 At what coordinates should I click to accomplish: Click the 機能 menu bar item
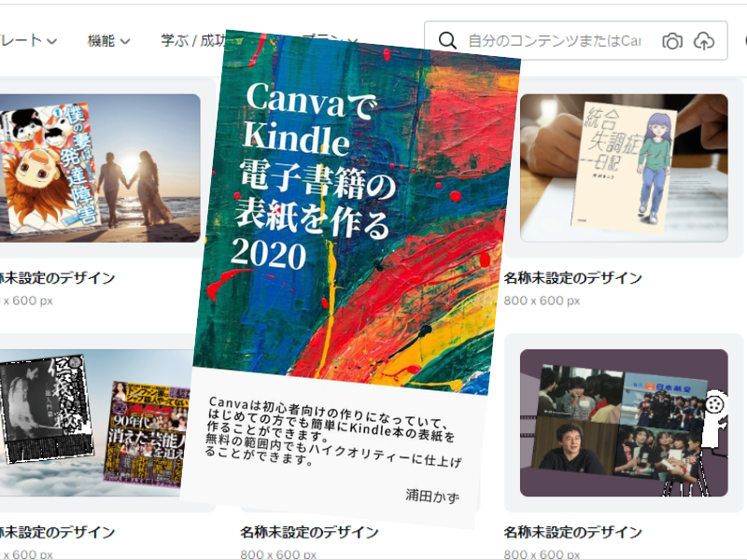pos(103,42)
